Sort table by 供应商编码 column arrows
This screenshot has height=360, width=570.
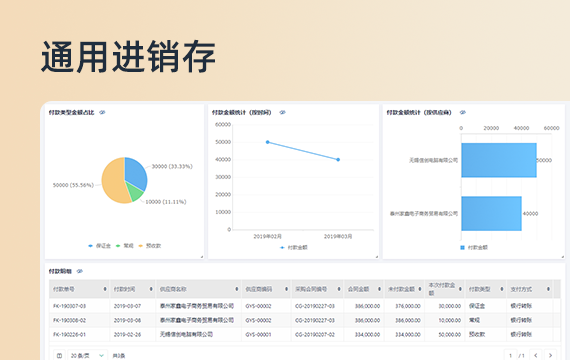tap(286, 289)
